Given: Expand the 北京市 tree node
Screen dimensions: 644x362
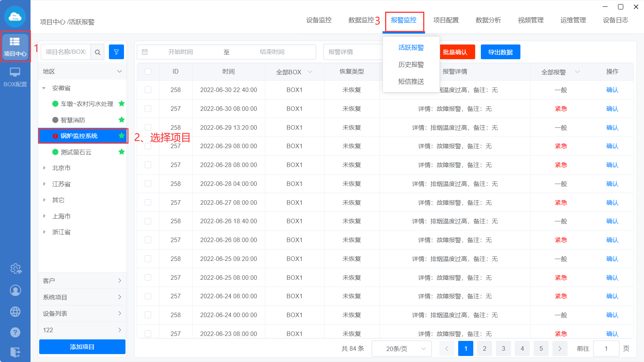Looking at the screenshot, I should coord(44,168).
